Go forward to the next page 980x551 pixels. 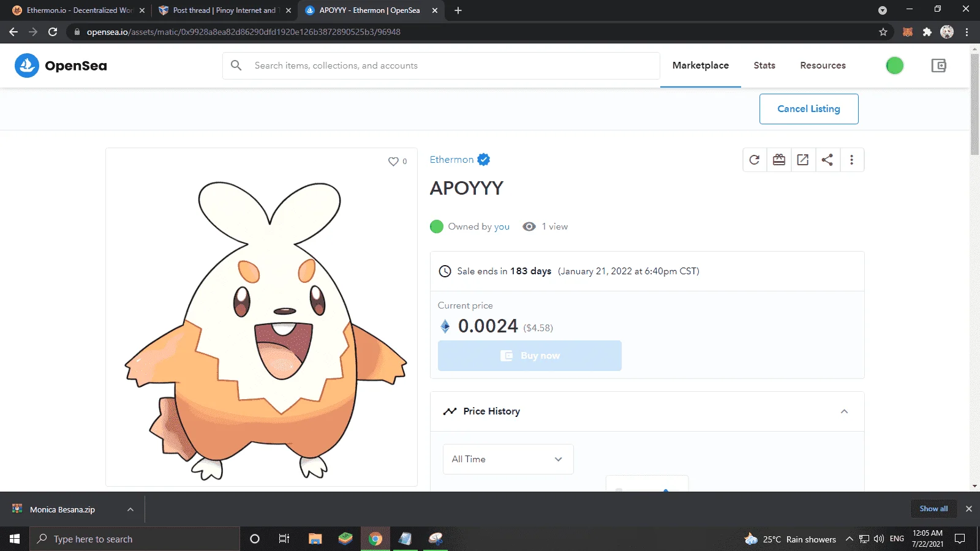(x=33, y=32)
